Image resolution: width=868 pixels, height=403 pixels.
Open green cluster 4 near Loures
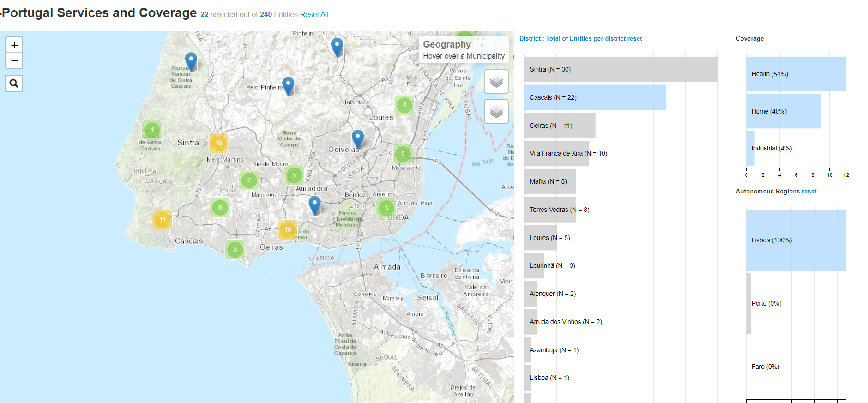coord(404,105)
